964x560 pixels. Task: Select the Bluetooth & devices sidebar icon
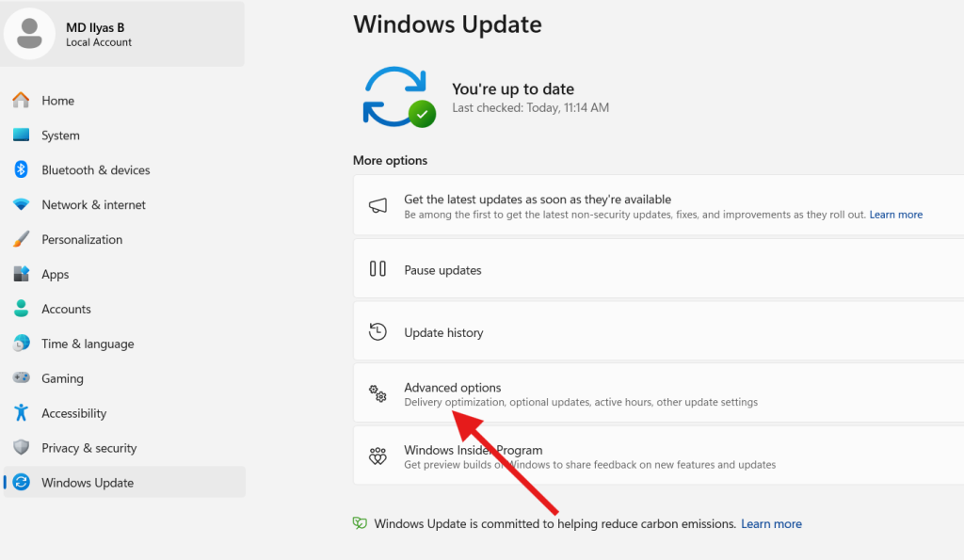click(x=21, y=169)
